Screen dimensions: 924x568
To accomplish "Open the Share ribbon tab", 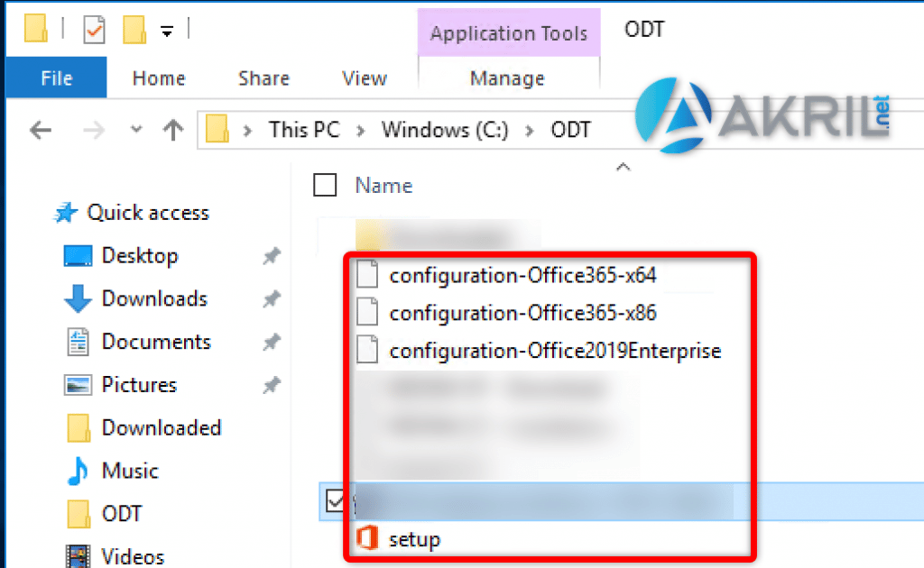I will [x=263, y=78].
